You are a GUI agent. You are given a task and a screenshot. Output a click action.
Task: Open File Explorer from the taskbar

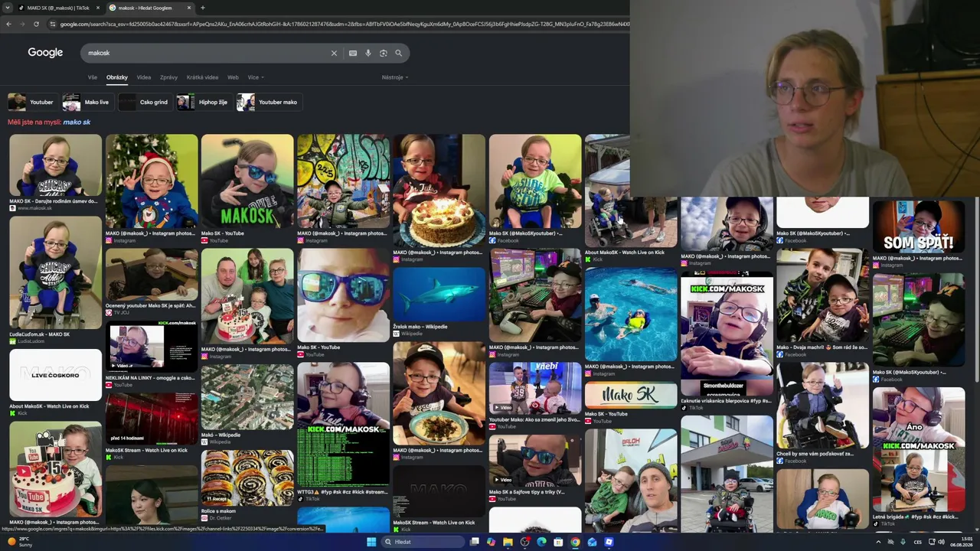coord(508,542)
